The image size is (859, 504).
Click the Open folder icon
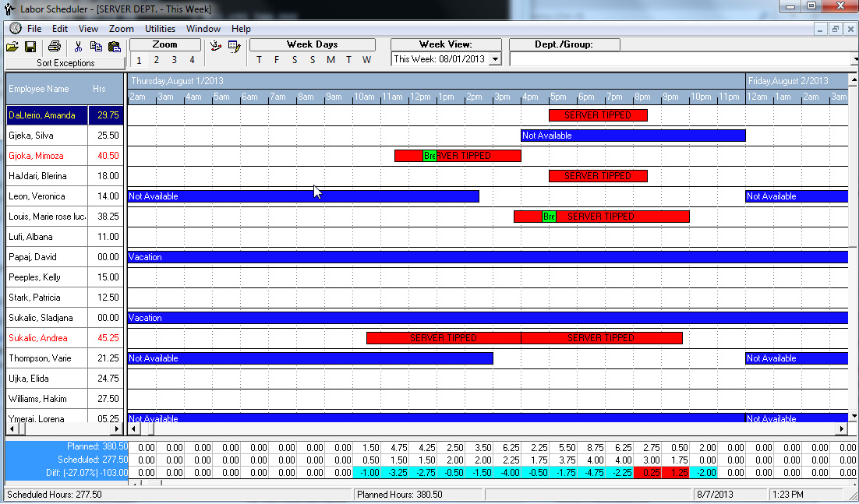tap(12, 47)
